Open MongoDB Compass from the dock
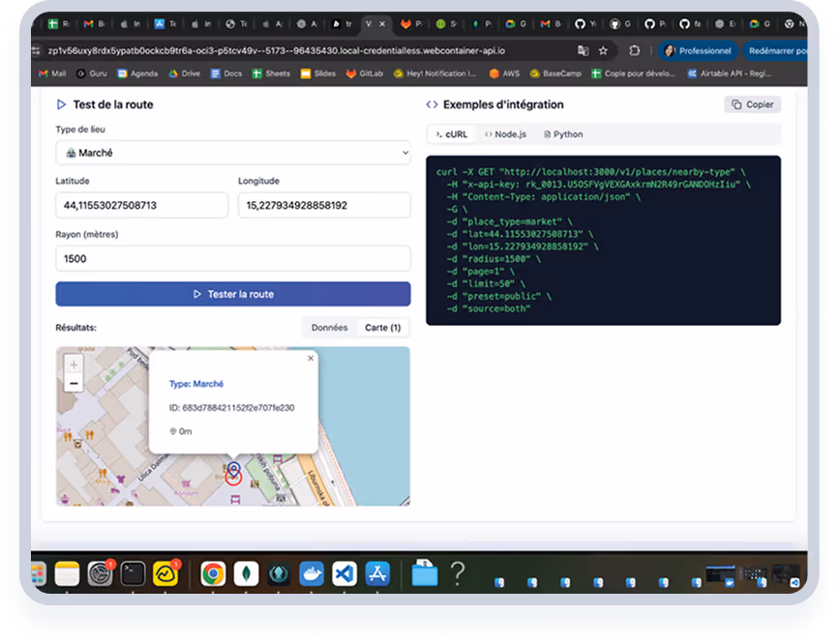The image size is (839, 644). (246, 573)
